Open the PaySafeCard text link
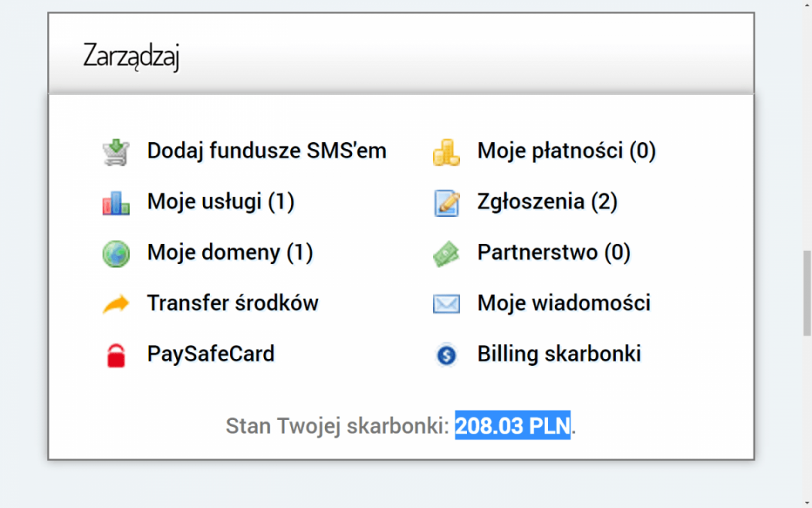This screenshot has width=812, height=508. pyautogui.click(x=211, y=354)
